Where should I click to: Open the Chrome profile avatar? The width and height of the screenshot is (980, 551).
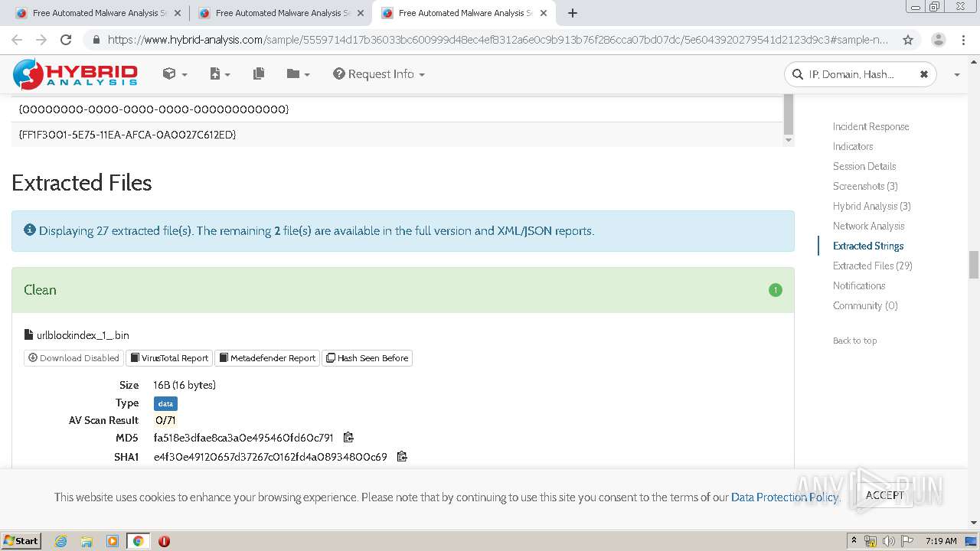(938, 40)
